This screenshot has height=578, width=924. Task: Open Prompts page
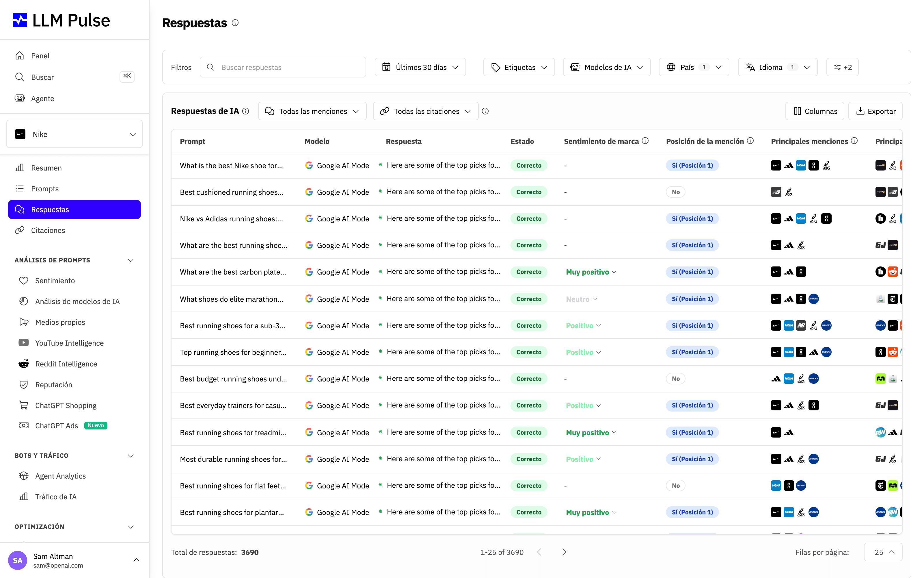74,188
